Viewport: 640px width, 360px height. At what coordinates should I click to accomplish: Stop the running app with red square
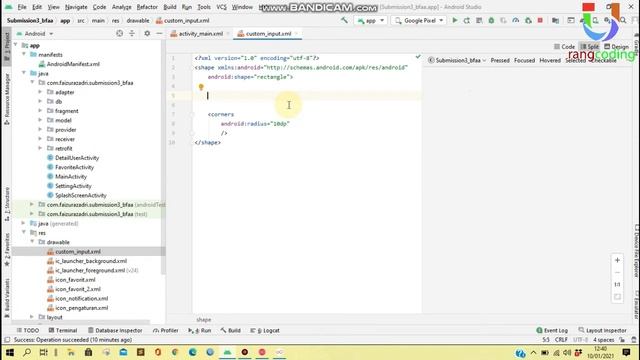(x=540, y=20)
